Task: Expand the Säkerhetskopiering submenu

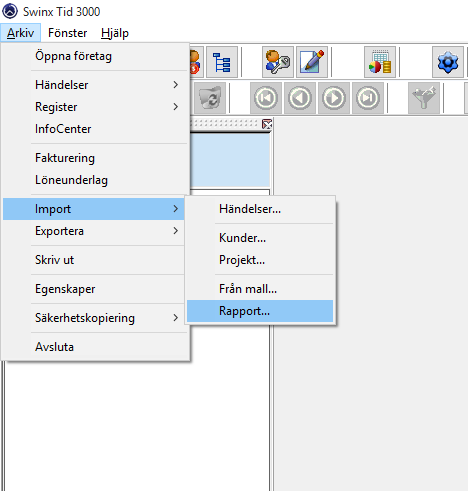Action: (x=94, y=318)
